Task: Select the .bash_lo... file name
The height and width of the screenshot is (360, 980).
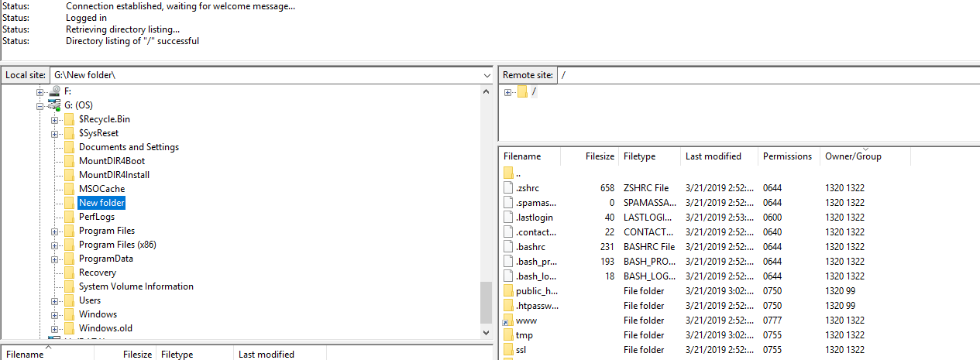Action: pyautogui.click(x=536, y=276)
